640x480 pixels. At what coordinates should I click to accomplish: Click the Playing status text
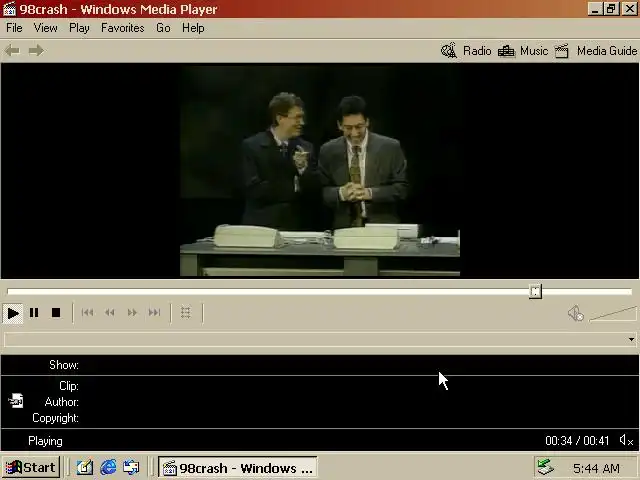tap(45, 441)
